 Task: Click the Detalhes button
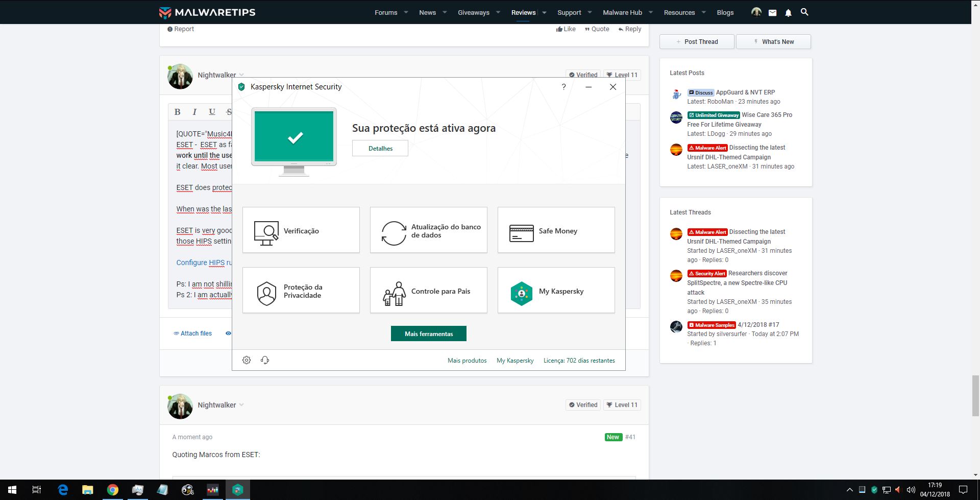pos(380,148)
